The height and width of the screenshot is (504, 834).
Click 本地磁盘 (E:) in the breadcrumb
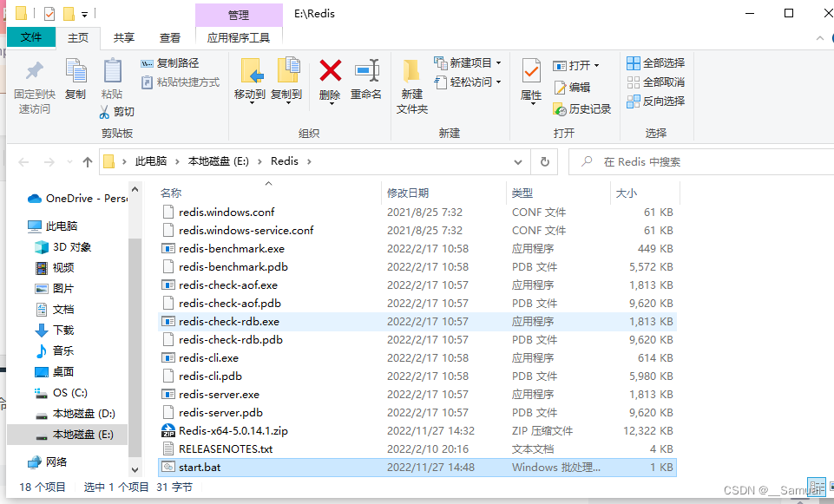coord(218,161)
